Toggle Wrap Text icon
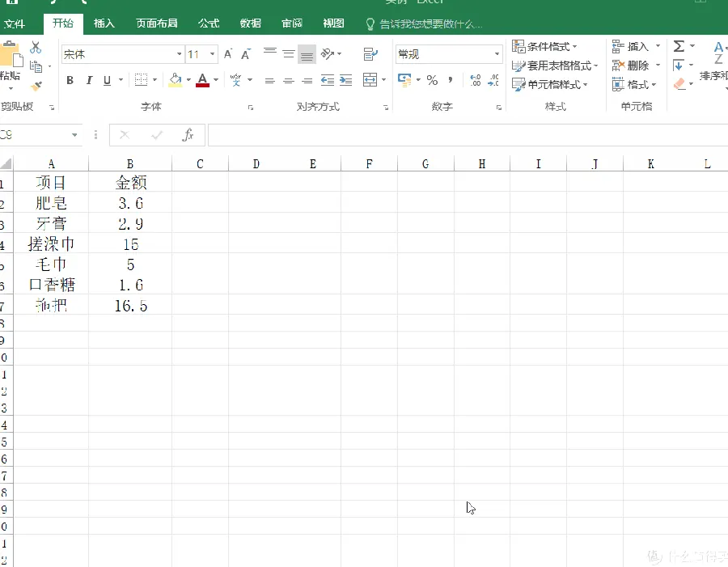 370,54
